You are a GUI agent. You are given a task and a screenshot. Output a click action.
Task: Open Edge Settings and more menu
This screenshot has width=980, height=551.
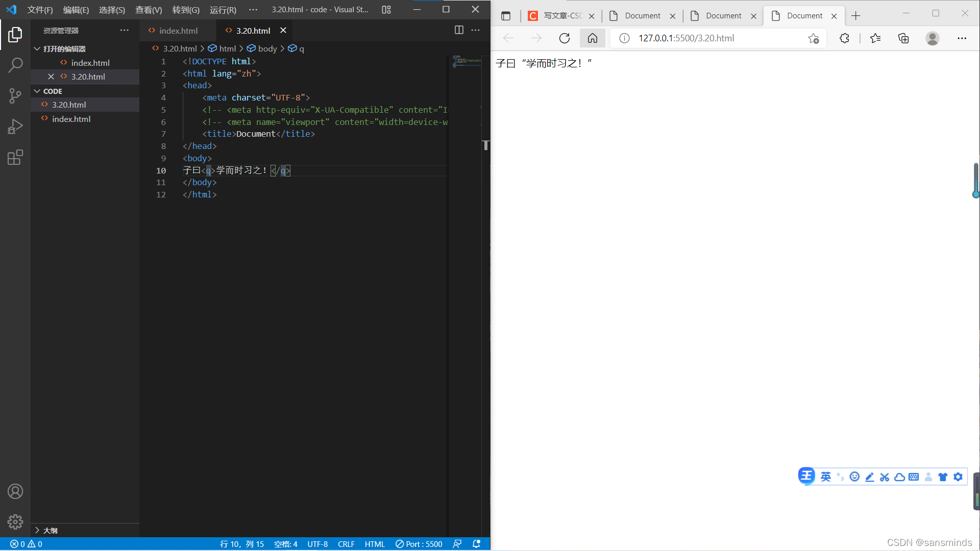click(962, 38)
